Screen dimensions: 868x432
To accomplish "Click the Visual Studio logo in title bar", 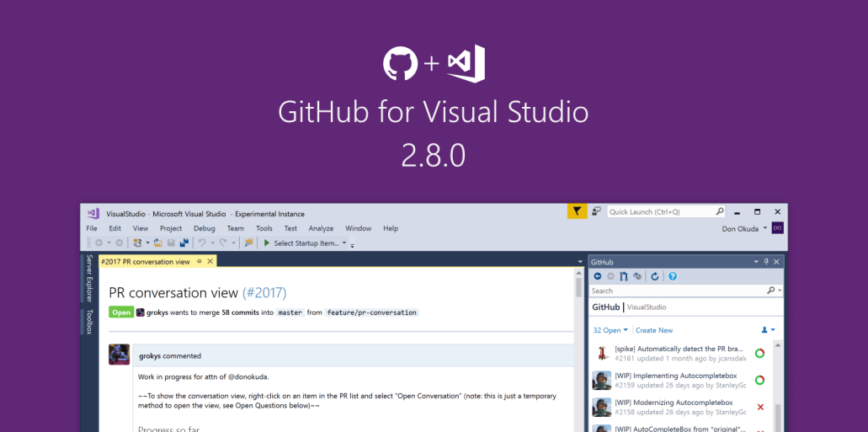I will coord(93,213).
